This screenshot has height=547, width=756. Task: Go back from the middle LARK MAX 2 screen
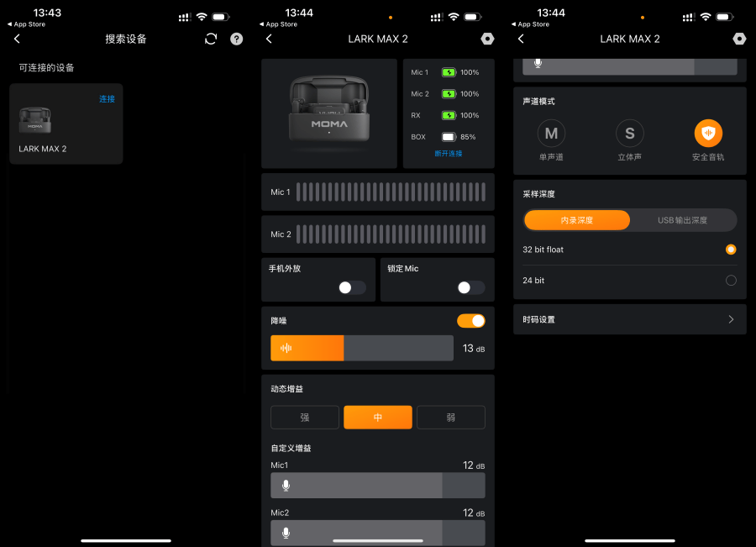coord(269,39)
